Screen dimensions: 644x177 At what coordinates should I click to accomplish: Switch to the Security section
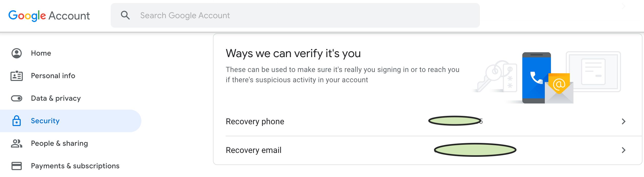point(45,121)
